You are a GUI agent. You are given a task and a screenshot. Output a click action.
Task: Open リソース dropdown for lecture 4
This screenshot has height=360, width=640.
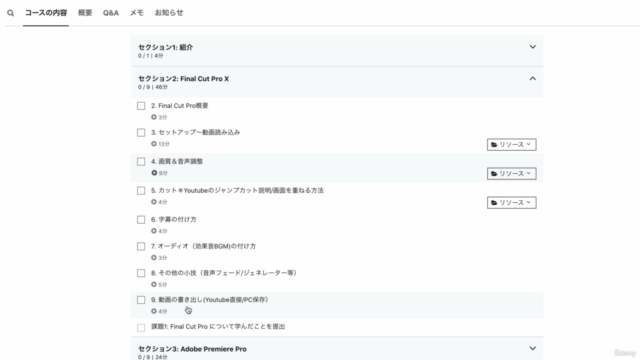pyautogui.click(x=511, y=173)
